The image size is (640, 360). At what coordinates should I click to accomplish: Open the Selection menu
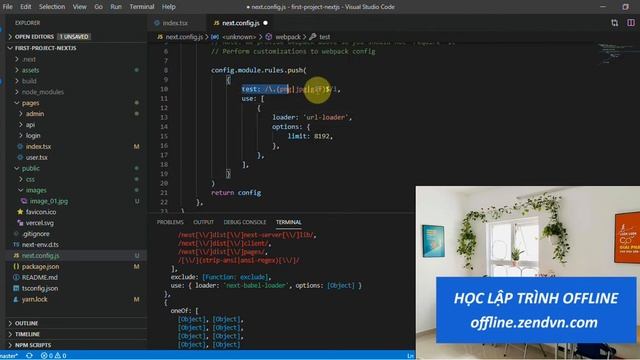click(52, 7)
